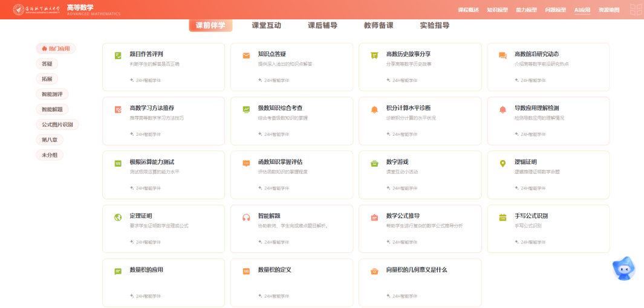Click the 题目作答评判 card icon
The height and width of the screenshot is (308, 644).
point(118,56)
